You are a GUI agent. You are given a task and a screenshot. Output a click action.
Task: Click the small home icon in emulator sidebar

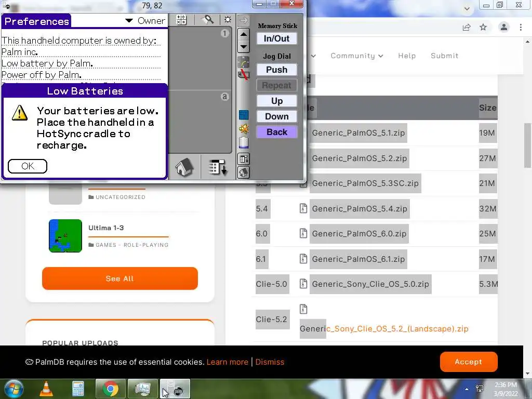click(244, 172)
